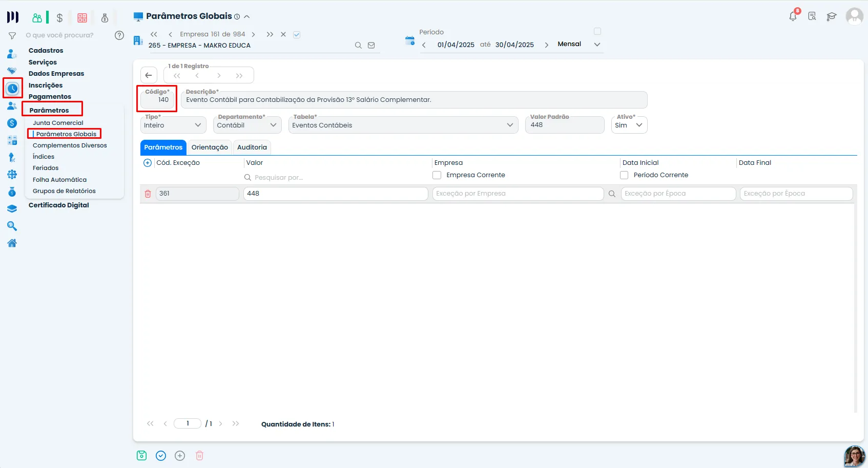Check the Período Corrente checkbox
Screen dimensions: 868x468
point(624,175)
